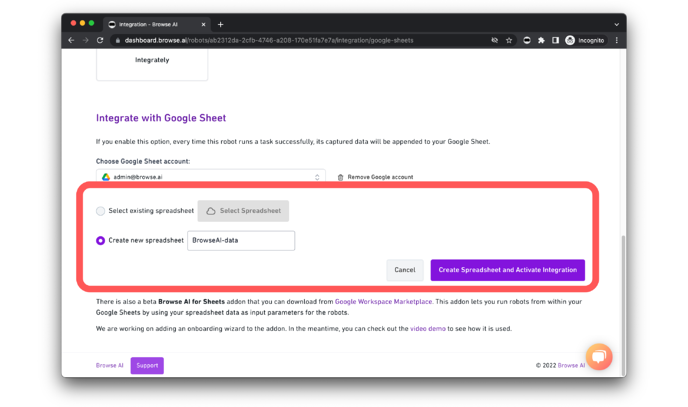This screenshot has height=407, width=688.
Task: Click the Browse AI copyright link
Action: pyautogui.click(x=571, y=365)
